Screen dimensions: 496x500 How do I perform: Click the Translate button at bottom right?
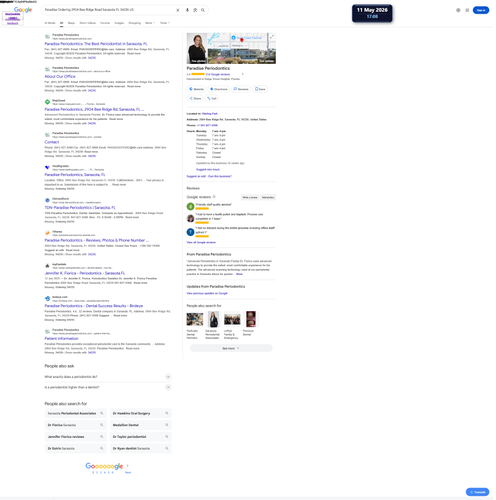point(477,492)
